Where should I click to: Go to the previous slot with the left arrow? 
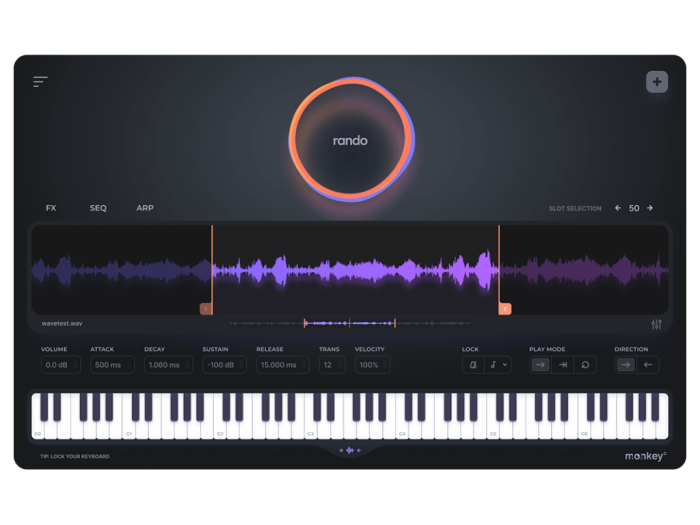coord(618,208)
